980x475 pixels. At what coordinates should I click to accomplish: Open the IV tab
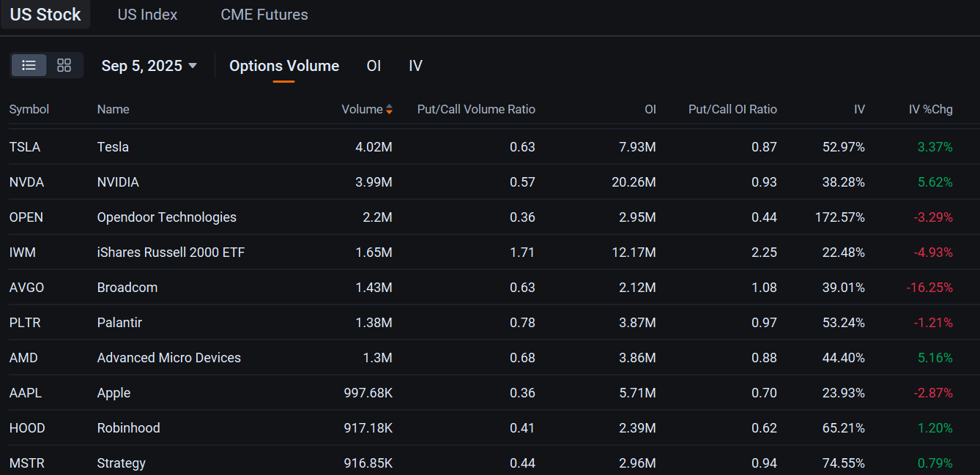pos(415,65)
